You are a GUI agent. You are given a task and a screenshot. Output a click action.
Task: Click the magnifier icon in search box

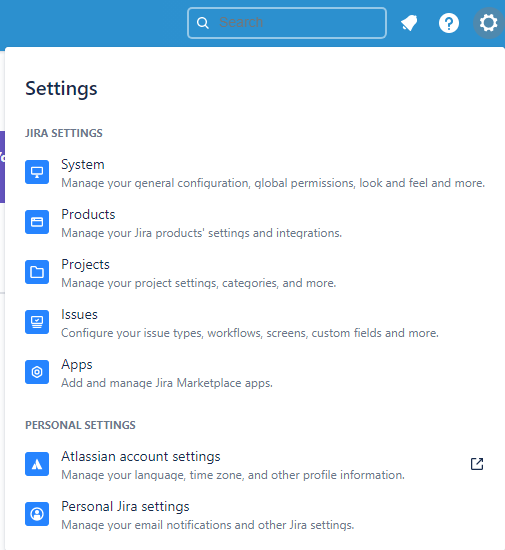pyautogui.click(x=203, y=23)
